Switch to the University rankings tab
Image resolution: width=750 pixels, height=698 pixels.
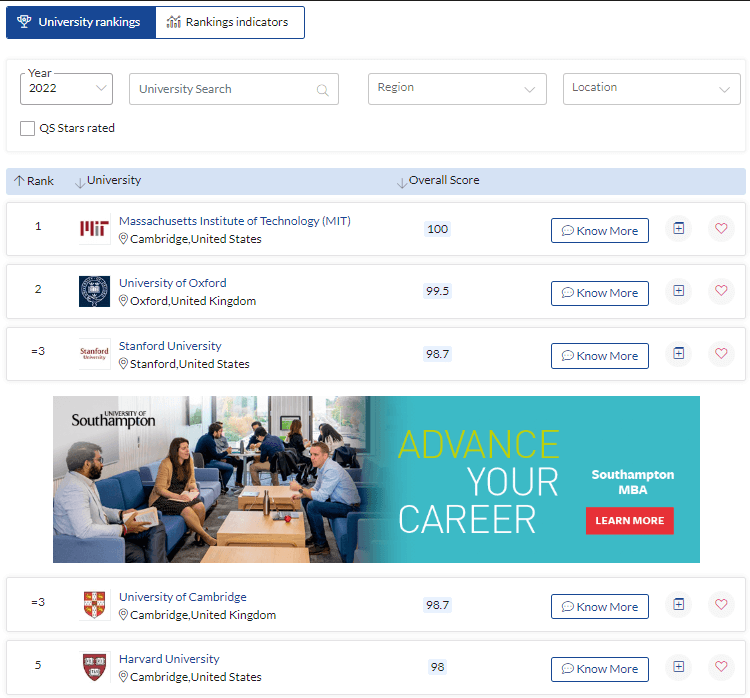click(x=81, y=22)
